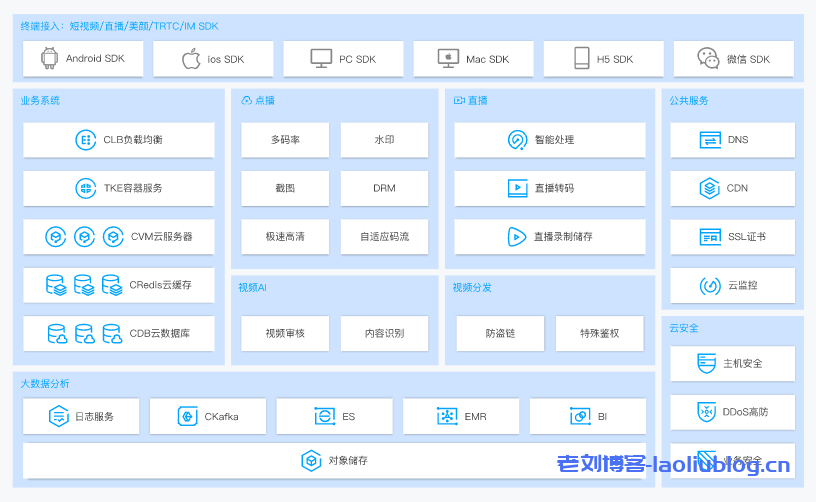Click the 视频审核 button
This screenshot has width=816, height=502.
click(285, 333)
